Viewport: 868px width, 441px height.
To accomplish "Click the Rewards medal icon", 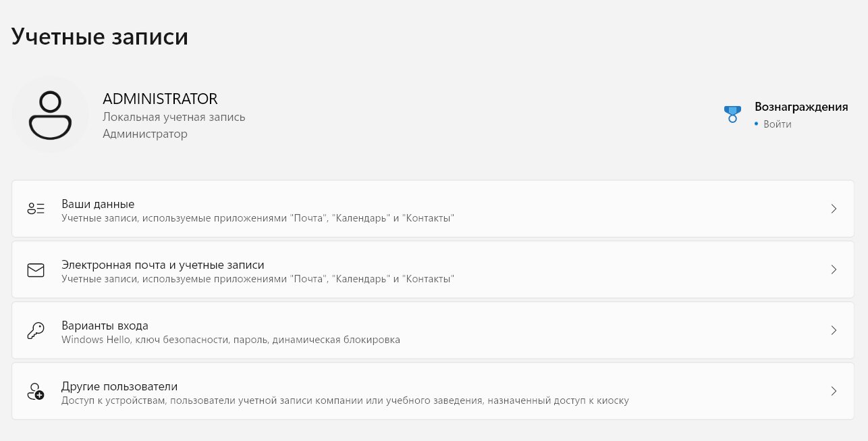I will (732, 114).
